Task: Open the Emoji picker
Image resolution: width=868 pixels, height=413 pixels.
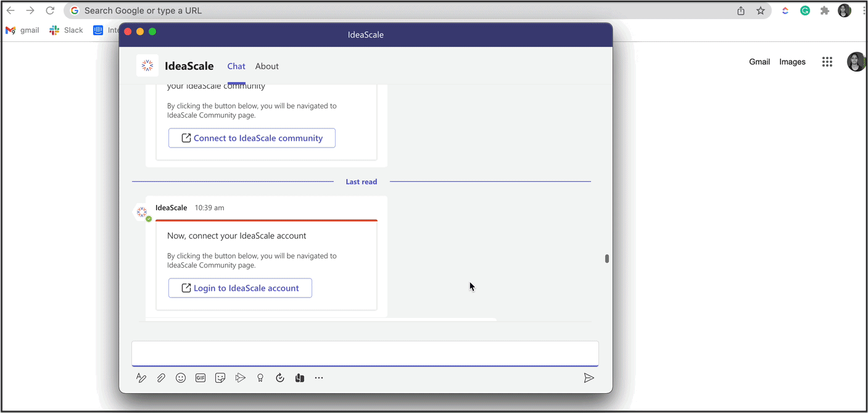Action: point(181,378)
